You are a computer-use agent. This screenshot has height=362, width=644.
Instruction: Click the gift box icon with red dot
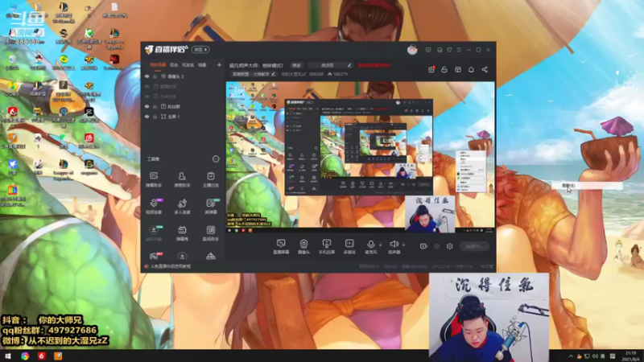tap(431, 69)
